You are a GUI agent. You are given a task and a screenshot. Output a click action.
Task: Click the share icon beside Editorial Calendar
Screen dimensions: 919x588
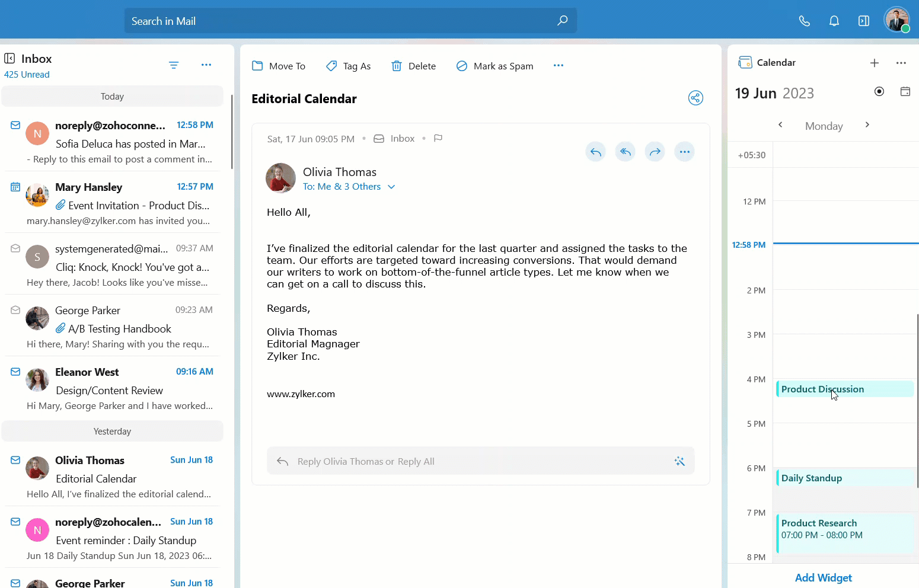695,98
